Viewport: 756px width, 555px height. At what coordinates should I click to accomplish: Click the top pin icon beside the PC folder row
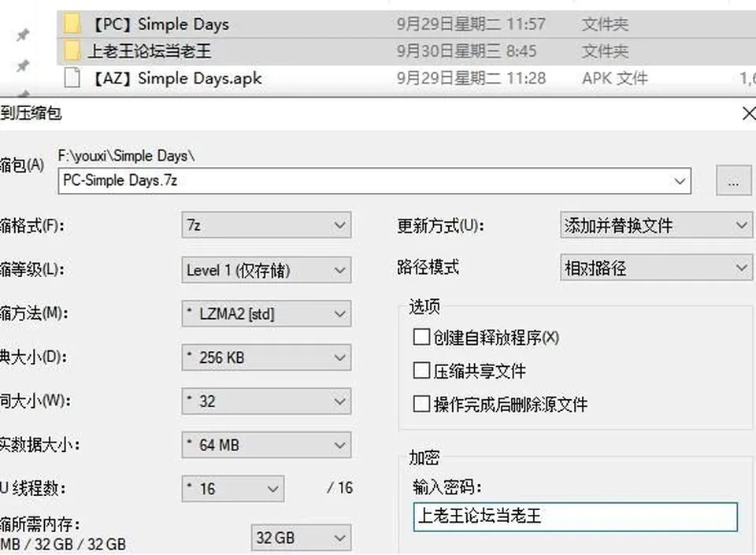tap(23, 35)
